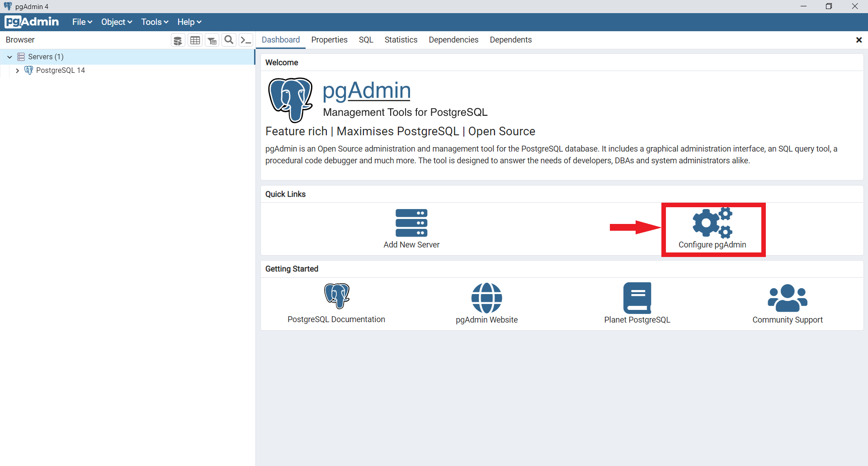
Task: Switch to the Dependencies tab
Action: [x=453, y=40]
